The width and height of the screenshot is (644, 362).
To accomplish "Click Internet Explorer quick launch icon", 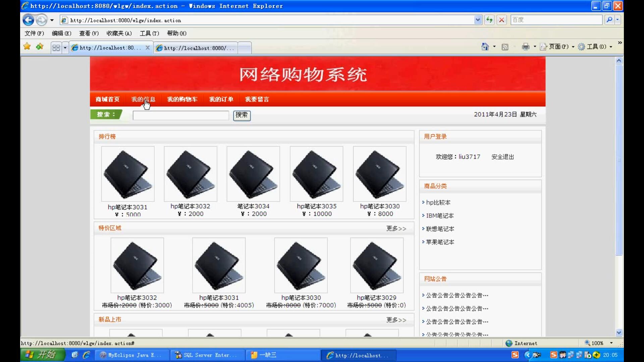I will 86,355.
